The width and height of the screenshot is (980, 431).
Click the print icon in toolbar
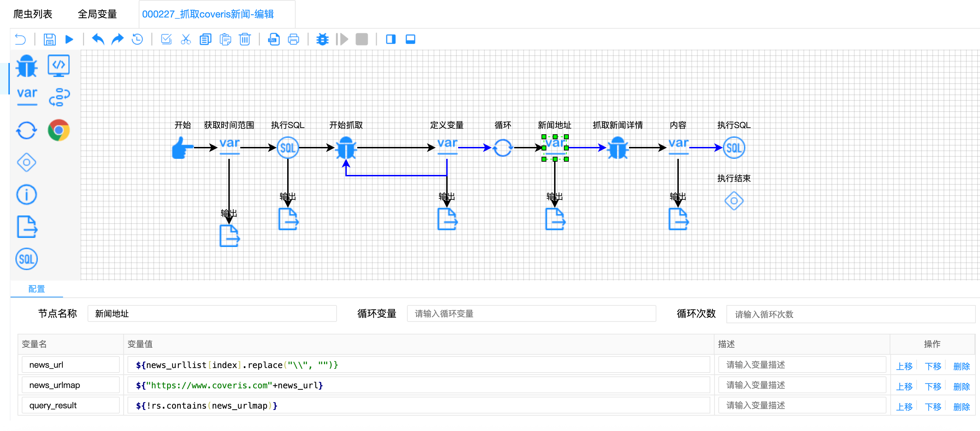pos(293,40)
